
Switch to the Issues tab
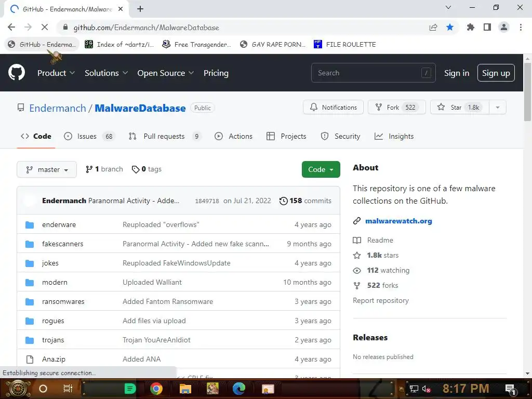(89, 136)
